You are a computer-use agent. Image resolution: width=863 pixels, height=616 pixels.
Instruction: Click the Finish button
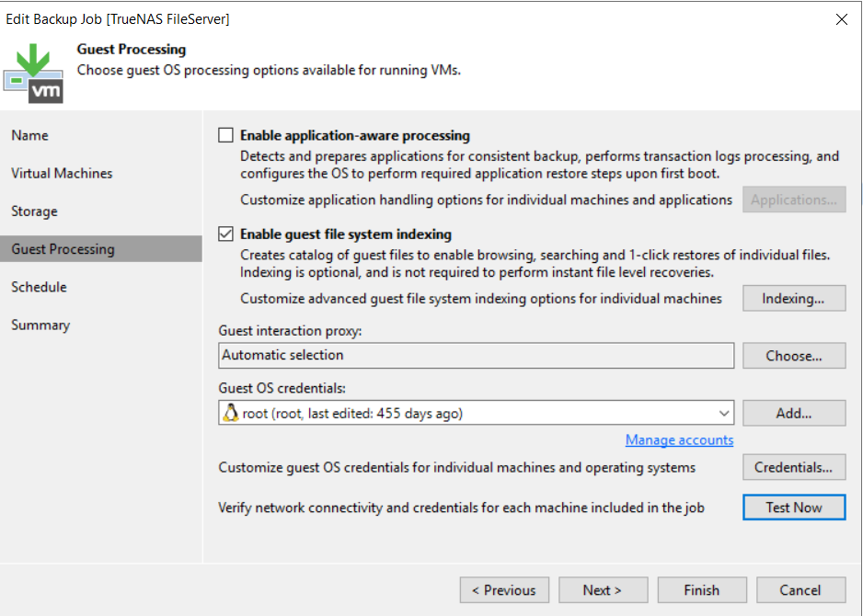coord(702,590)
